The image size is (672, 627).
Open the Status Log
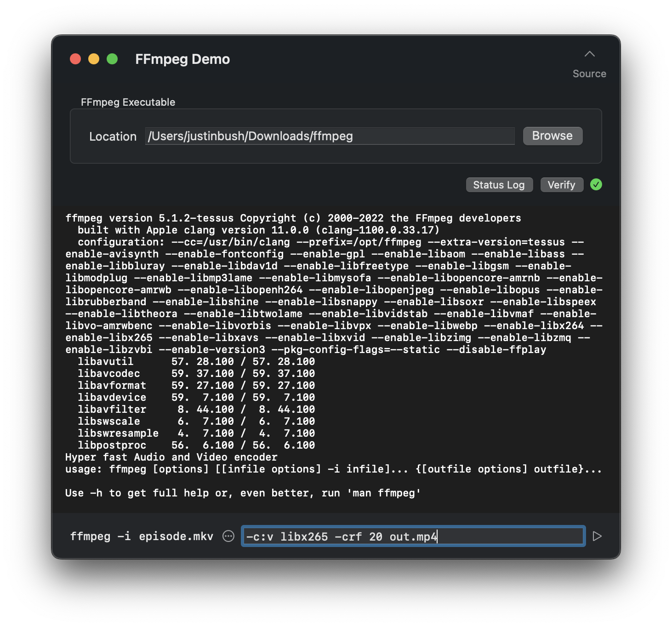499,185
